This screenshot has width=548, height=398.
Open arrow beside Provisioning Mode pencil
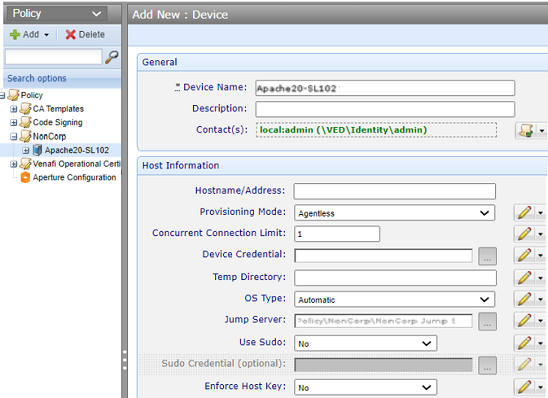click(x=540, y=213)
